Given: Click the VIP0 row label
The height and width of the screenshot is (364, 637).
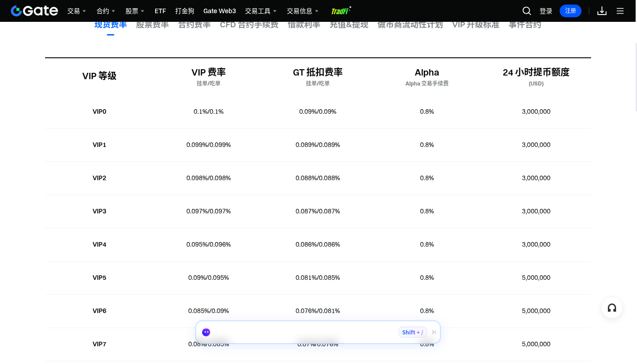Looking at the screenshot, I should [99, 111].
